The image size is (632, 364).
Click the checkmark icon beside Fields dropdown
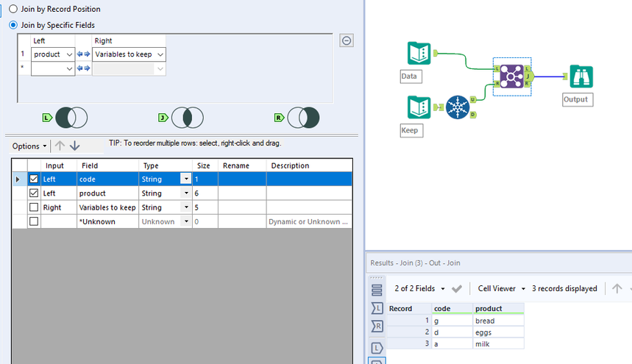click(x=457, y=288)
